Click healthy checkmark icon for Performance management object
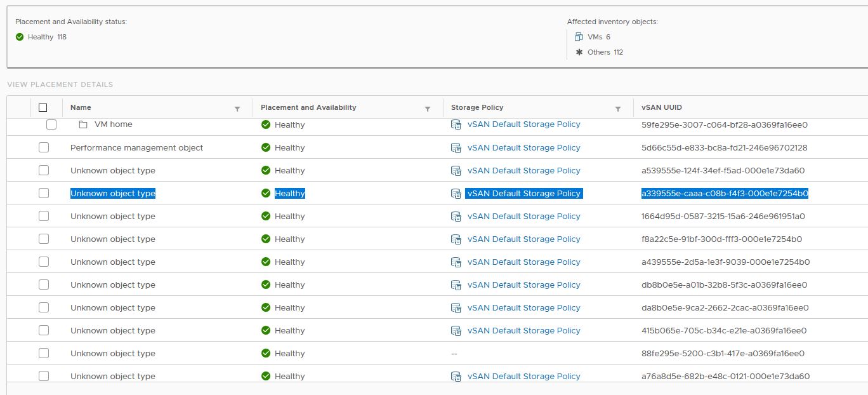 (x=266, y=147)
